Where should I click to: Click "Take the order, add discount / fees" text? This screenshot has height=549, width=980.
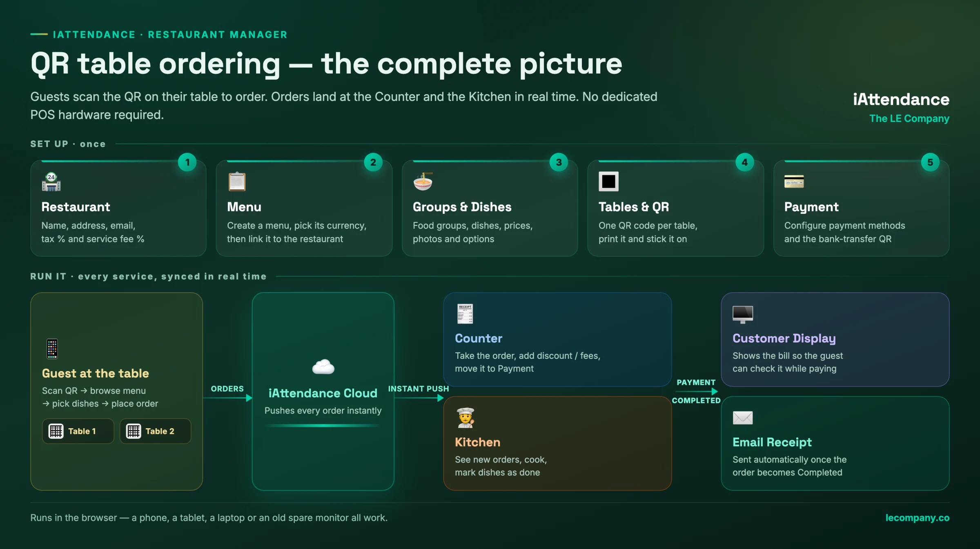(528, 362)
